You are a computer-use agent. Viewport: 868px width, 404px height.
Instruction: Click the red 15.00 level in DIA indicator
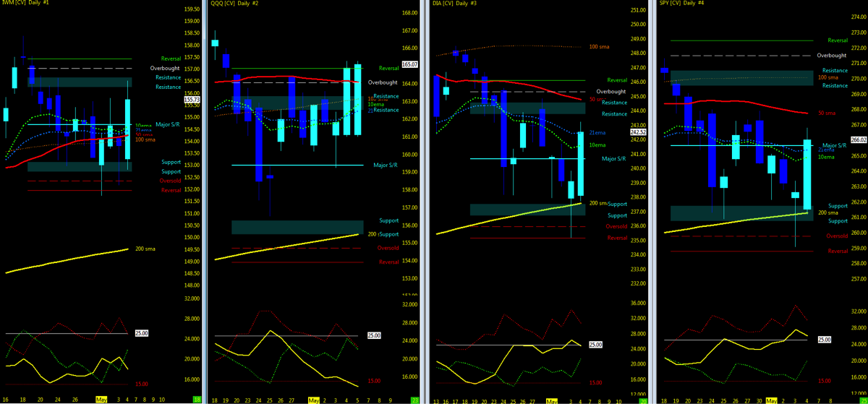click(595, 383)
